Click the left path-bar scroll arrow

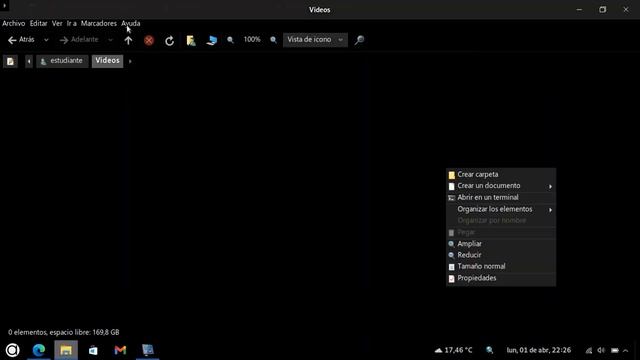[29, 61]
